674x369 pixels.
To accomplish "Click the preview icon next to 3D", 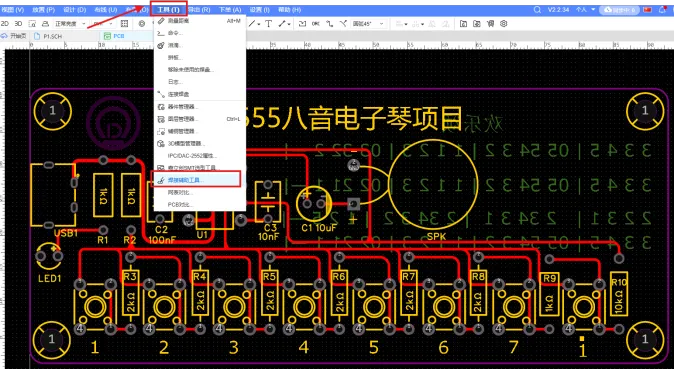I will coord(32,24).
